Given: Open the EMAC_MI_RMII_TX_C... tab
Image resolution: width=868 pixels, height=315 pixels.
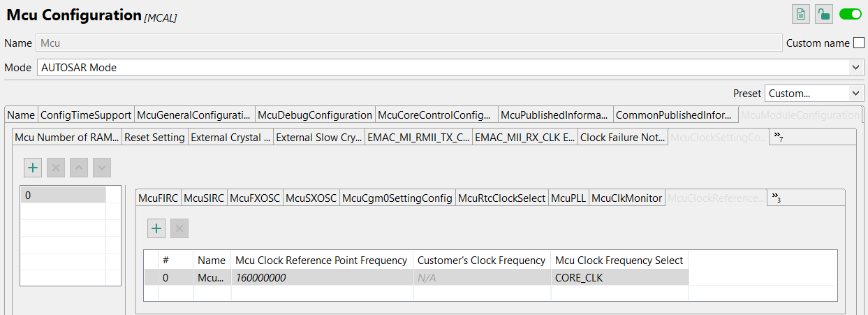Looking at the screenshot, I should pos(419,138).
